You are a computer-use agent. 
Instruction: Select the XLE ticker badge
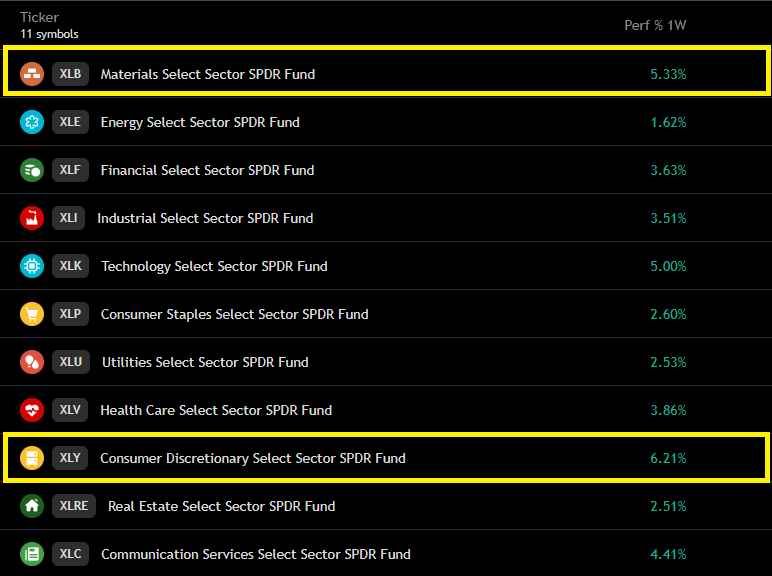(70, 122)
